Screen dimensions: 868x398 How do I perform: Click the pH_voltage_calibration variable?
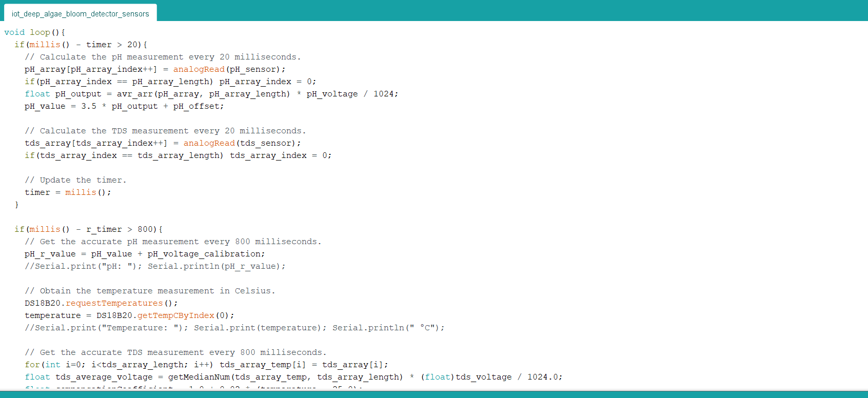(206, 254)
